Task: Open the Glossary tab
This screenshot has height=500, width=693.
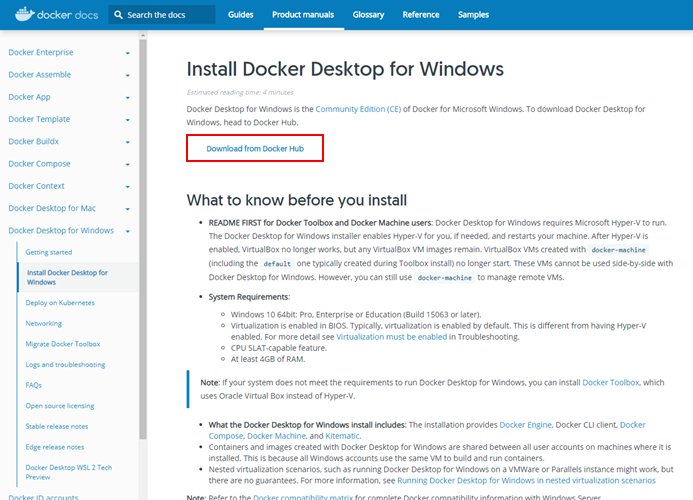Action: pos(368,15)
